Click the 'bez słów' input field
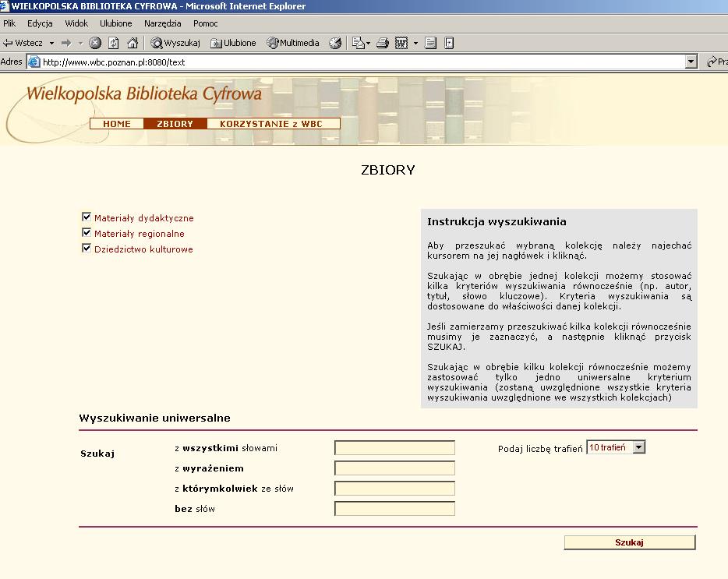This screenshot has height=579, width=728. 394,508
